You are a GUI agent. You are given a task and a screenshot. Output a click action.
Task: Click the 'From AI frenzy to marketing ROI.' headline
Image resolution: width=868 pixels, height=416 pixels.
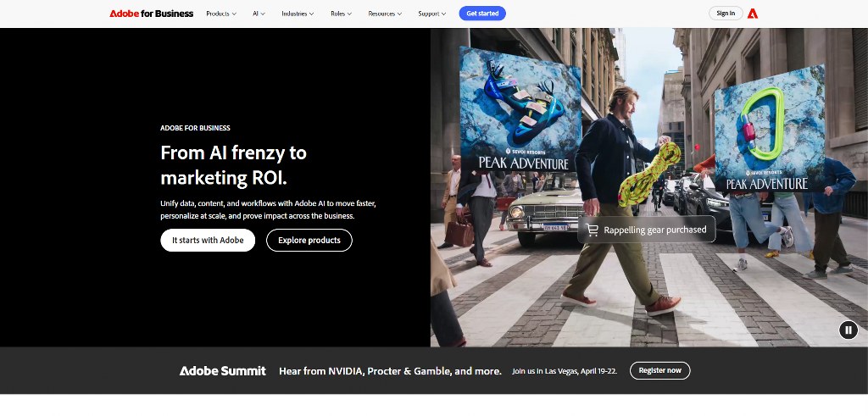point(234,165)
